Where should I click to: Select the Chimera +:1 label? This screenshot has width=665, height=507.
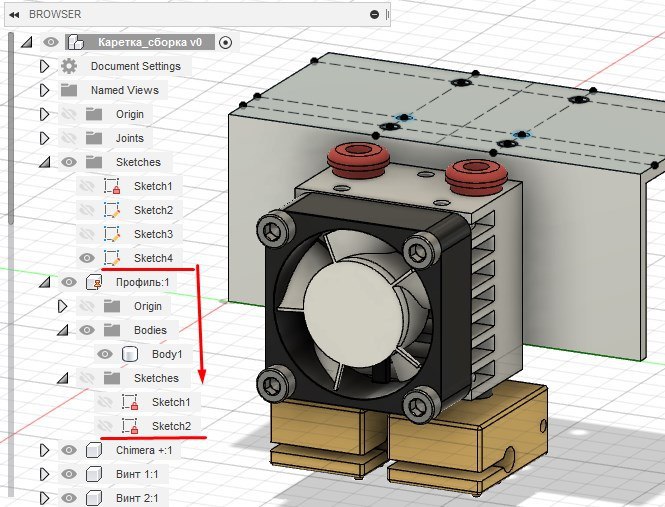[x=144, y=450]
